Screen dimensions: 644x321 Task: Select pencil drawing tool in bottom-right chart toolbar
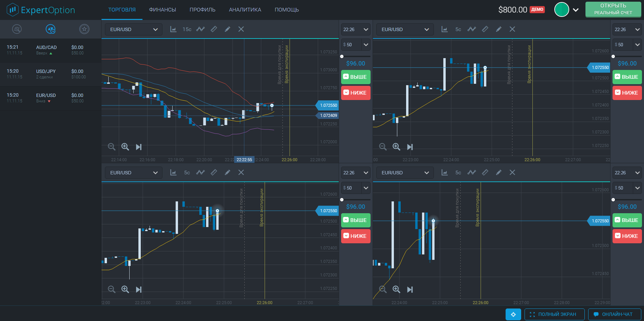(498, 173)
